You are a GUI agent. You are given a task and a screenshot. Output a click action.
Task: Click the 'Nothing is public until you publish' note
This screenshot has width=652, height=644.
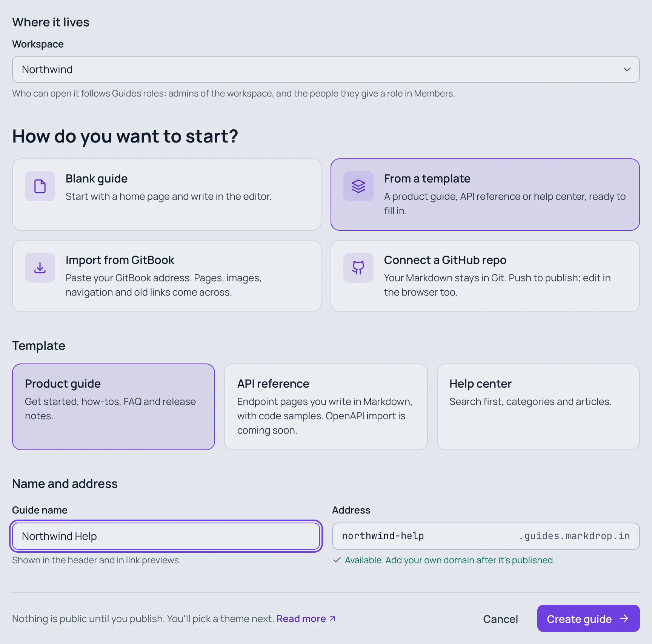tap(143, 619)
